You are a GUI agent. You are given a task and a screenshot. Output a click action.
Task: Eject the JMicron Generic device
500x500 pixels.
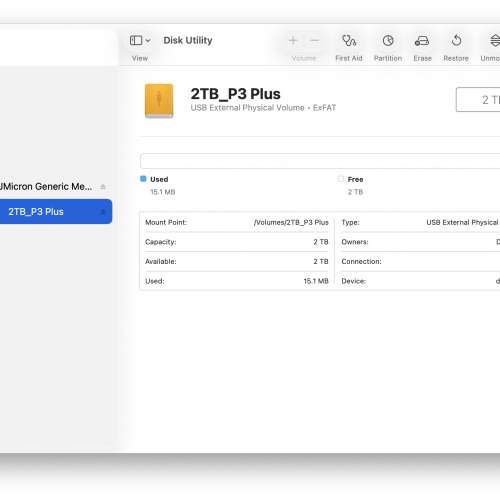tap(103, 187)
